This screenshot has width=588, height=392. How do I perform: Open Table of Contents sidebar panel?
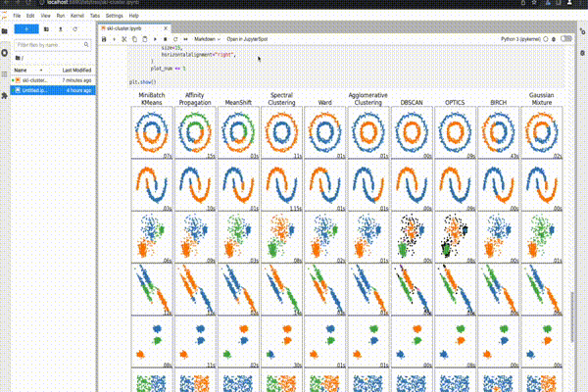pos(5,74)
